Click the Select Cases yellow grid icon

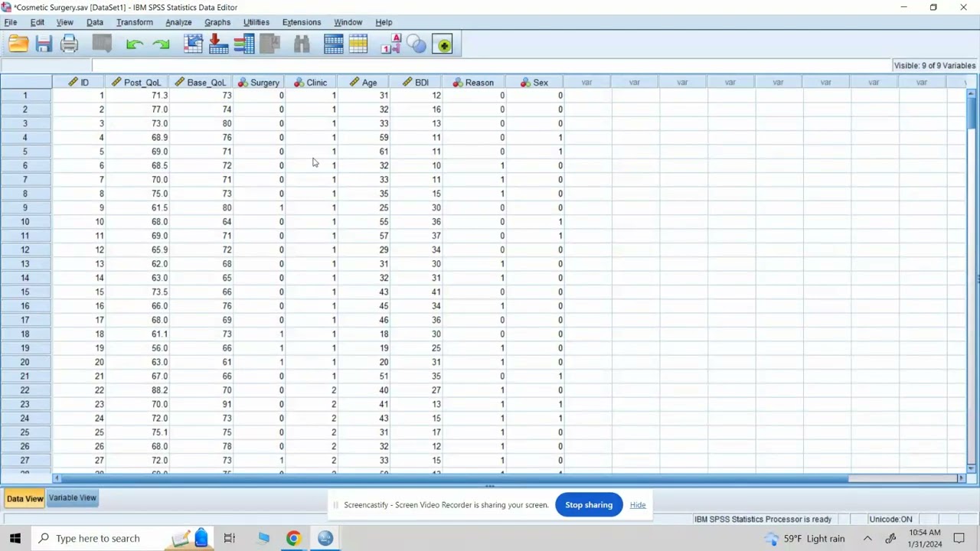tap(358, 44)
